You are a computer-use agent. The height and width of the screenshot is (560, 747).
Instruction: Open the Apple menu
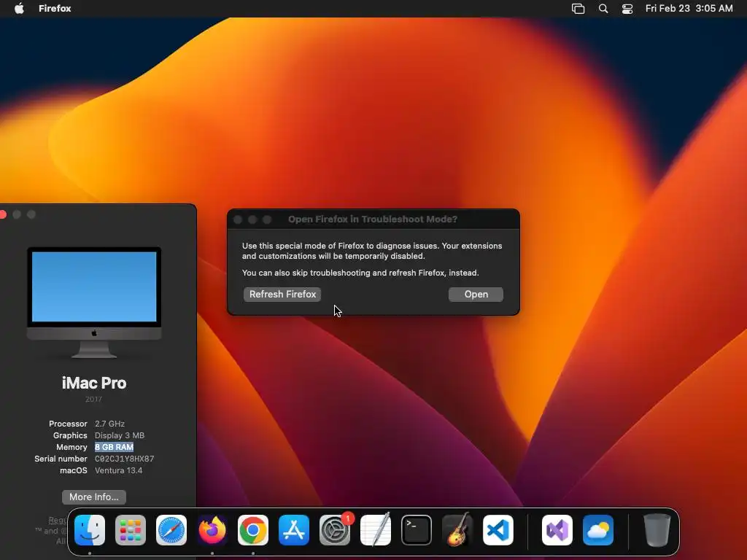pyautogui.click(x=19, y=8)
